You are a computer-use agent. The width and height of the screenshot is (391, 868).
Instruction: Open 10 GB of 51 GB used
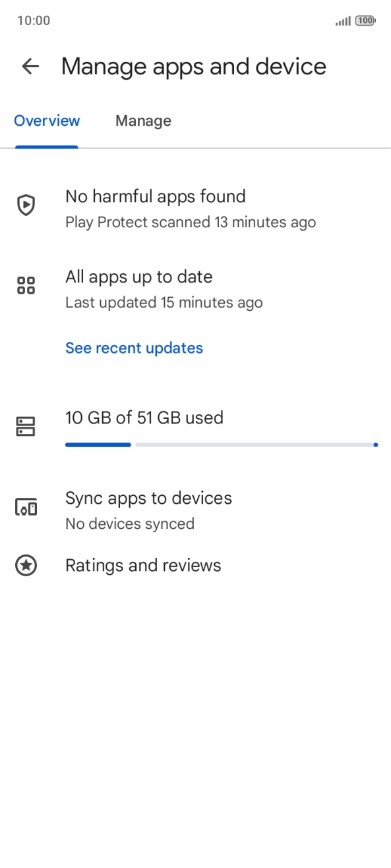pos(144,418)
